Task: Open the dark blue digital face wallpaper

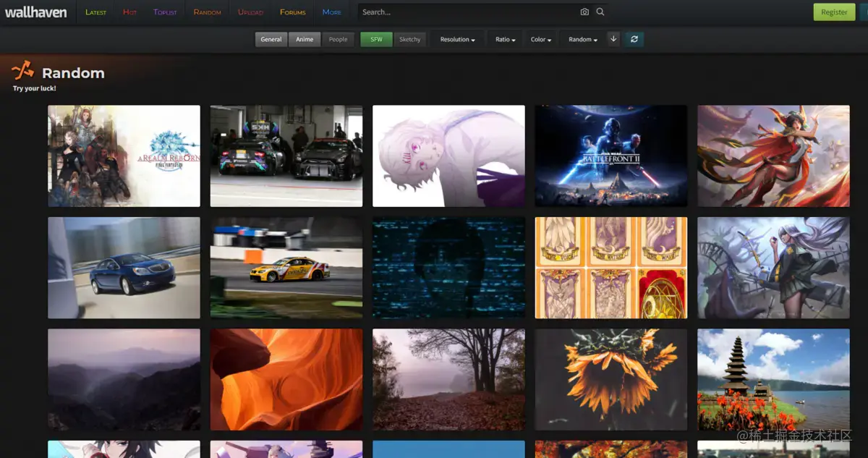Action: click(x=448, y=268)
